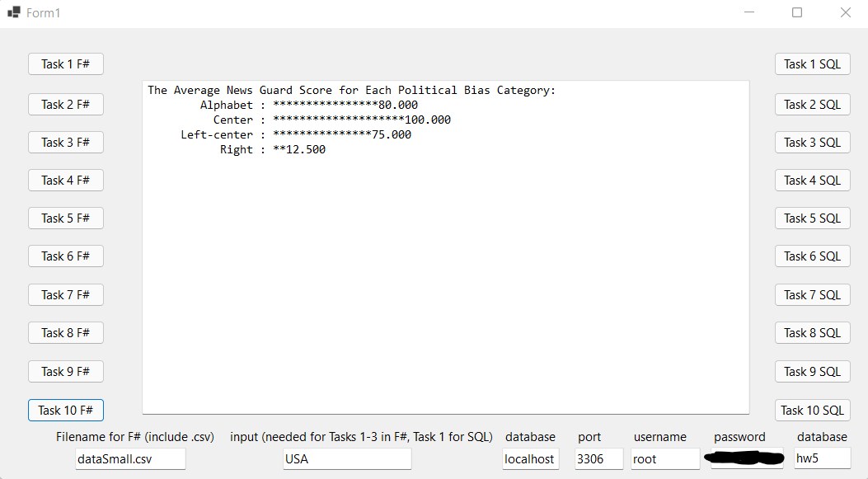Click the 'Filename for F# (include .csv)' label
The height and width of the screenshot is (479, 868).
[135, 437]
